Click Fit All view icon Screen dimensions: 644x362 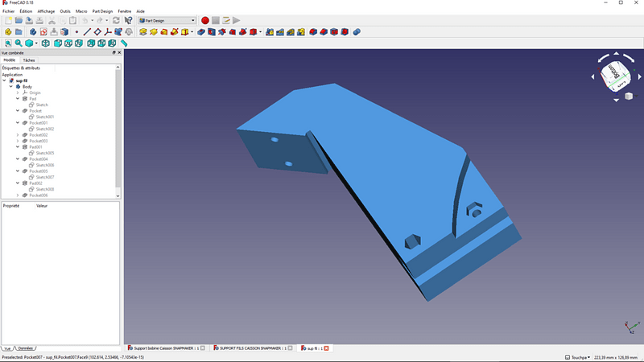point(8,43)
